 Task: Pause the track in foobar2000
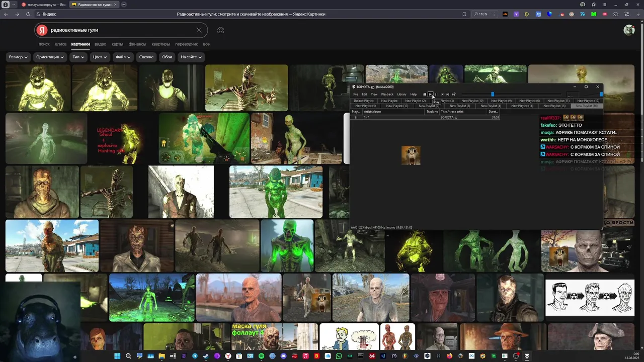pos(436,94)
